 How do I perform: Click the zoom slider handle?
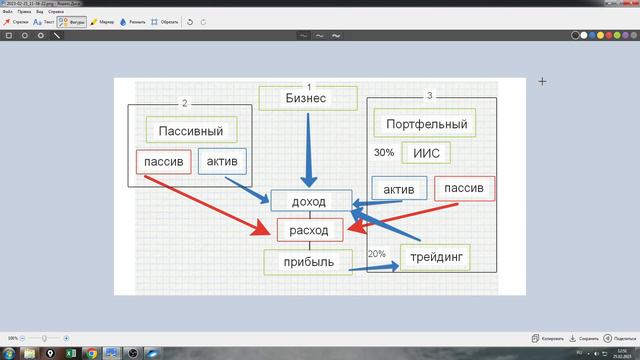[x=44, y=338]
